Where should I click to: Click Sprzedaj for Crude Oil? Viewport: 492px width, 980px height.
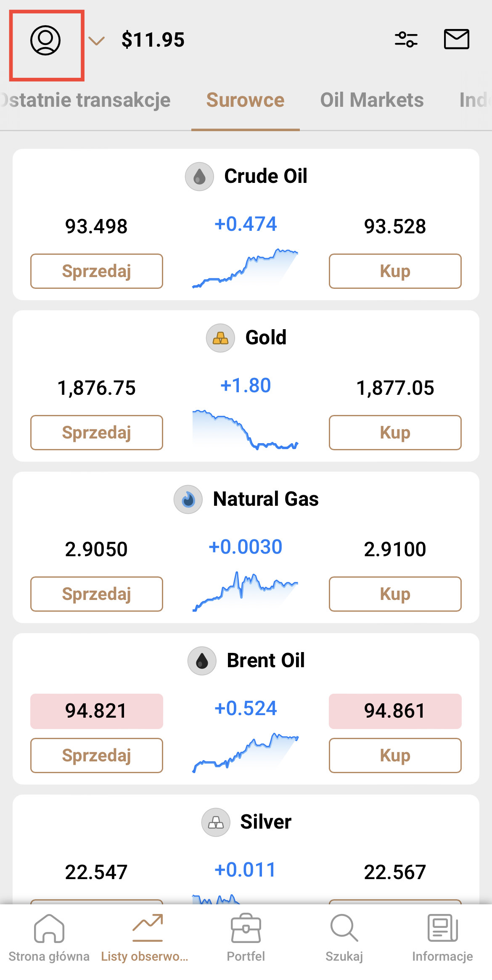(x=97, y=271)
